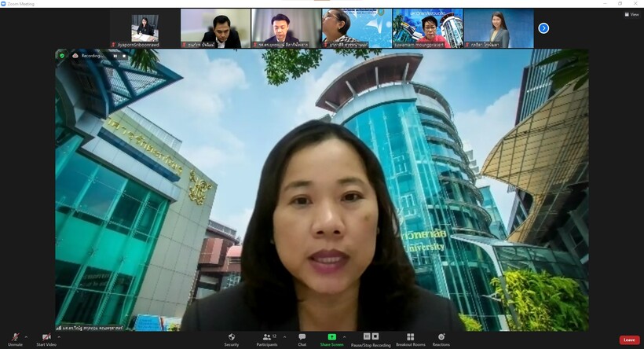644x349 pixels.
Task: Click the green encryption shield icon
Action: pos(62,56)
